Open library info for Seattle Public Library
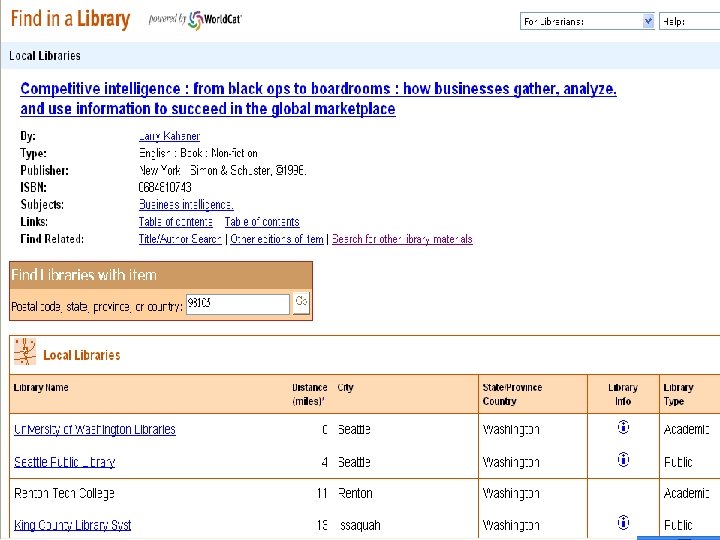Image resolution: width=720 pixels, height=540 pixels. [x=623, y=459]
